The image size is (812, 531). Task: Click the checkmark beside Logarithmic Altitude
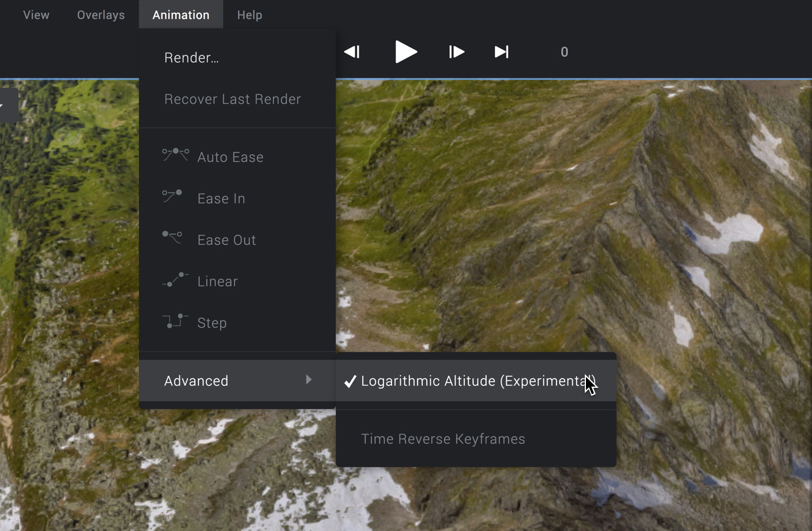[349, 382]
